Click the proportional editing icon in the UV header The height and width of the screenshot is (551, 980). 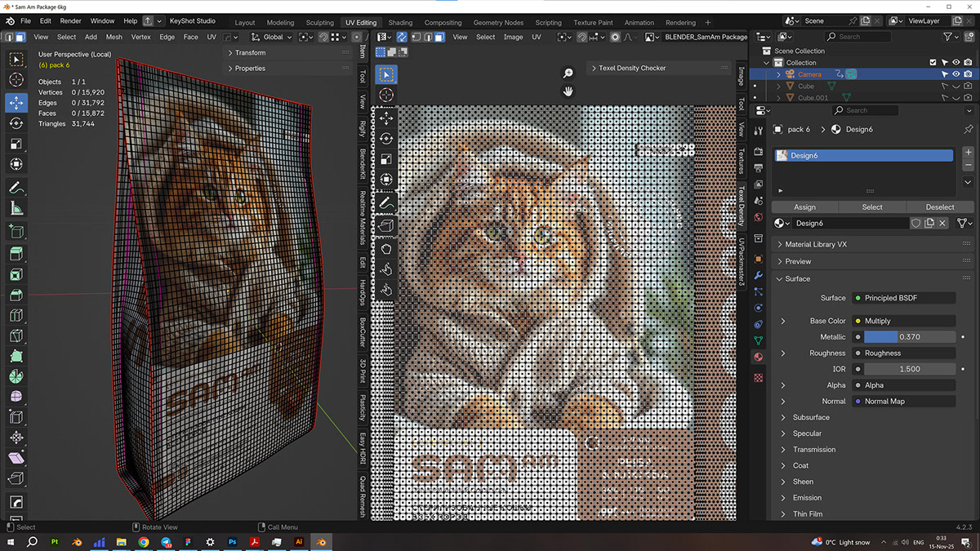[615, 37]
